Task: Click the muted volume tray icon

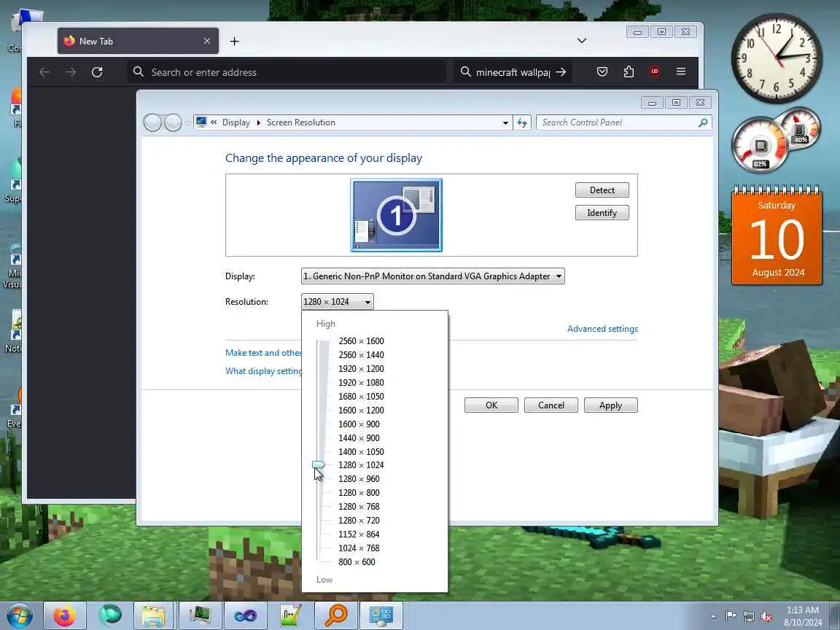Action: (x=766, y=616)
